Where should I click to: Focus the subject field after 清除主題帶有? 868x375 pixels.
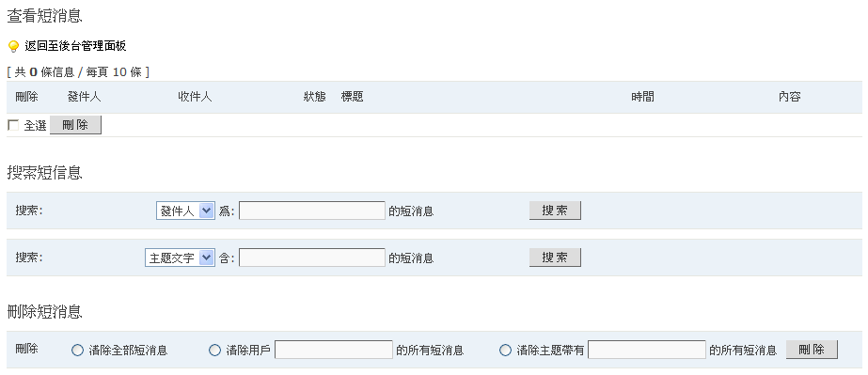(647, 350)
